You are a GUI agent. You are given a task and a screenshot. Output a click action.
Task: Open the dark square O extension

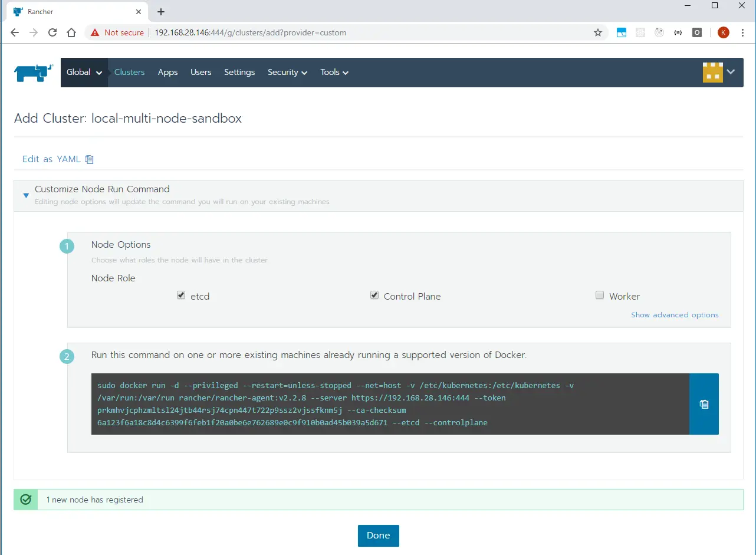pyautogui.click(x=697, y=33)
